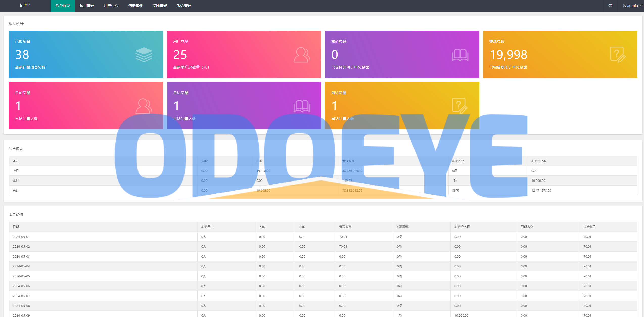Click the refresh icon in the top right
Screen dimensions: 644x317
tap(610, 5)
